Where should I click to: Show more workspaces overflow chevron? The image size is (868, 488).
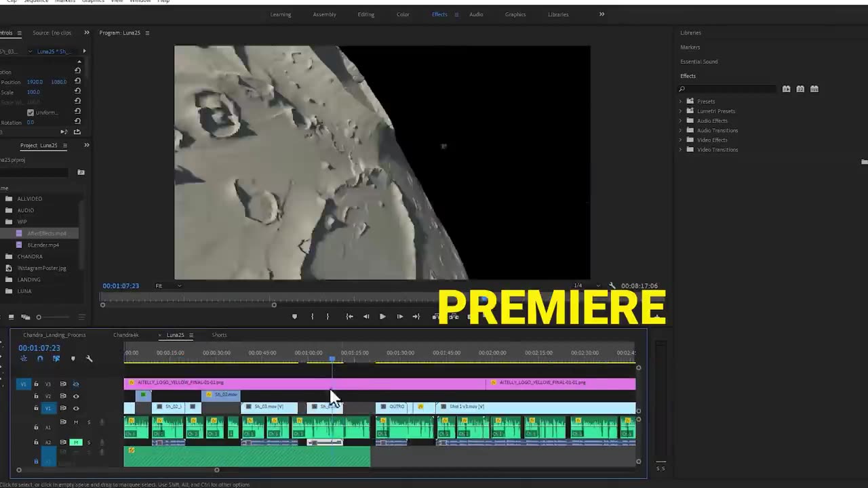pyautogui.click(x=601, y=14)
